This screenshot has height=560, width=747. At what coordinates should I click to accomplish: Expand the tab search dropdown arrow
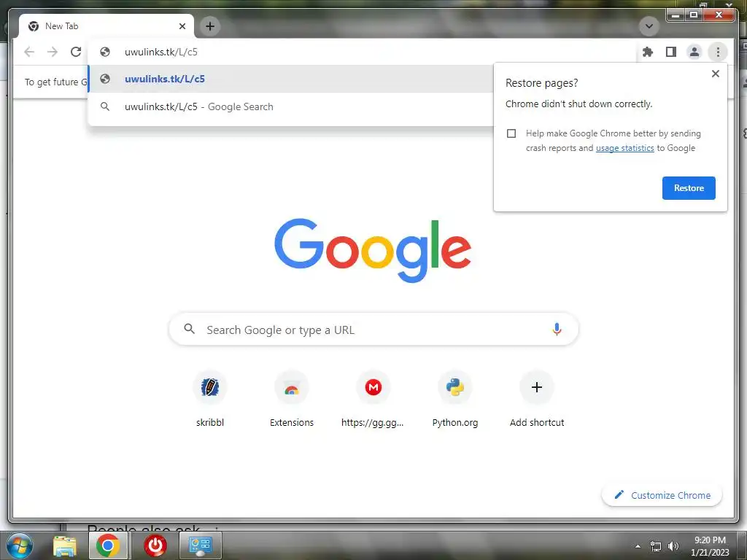[649, 26]
